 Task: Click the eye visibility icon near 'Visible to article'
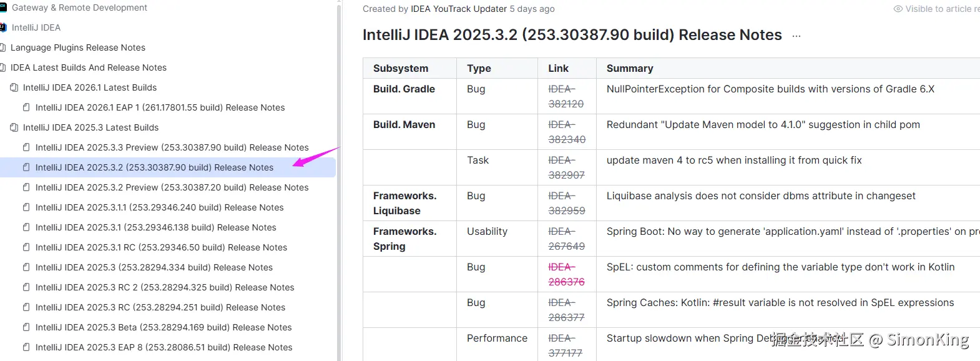click(x=898, y=9)
